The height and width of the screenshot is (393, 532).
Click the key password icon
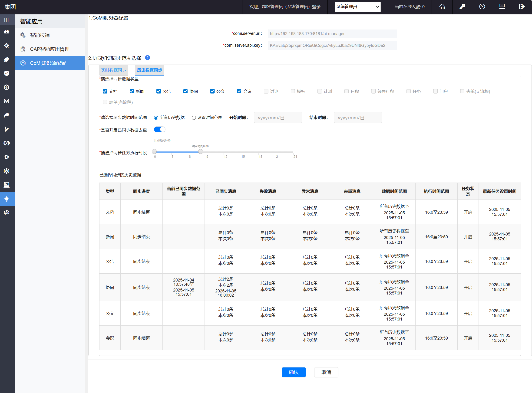pos(462,7)
